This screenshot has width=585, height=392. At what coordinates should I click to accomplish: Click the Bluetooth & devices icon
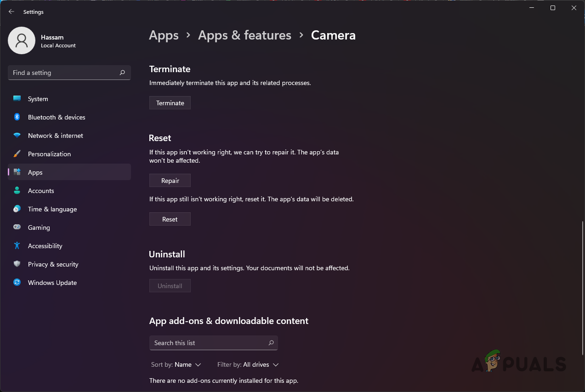pyautogui.click(x=17, y=117)
